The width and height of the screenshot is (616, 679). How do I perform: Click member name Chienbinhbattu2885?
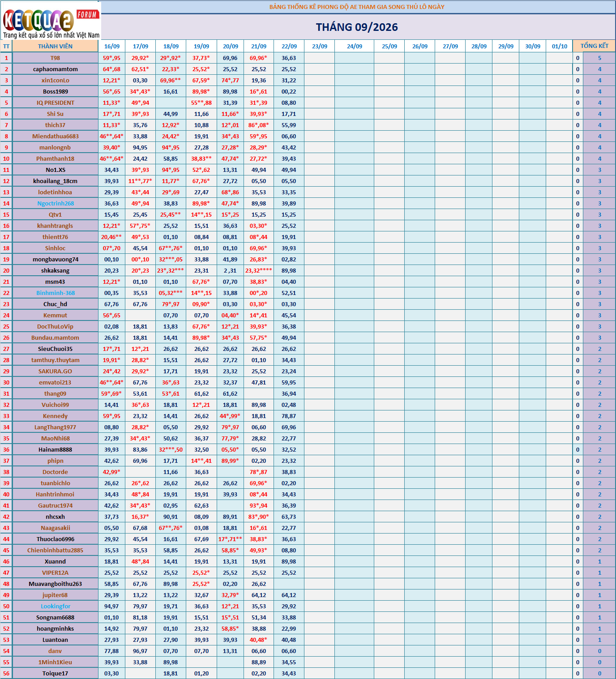click(55, 551)
